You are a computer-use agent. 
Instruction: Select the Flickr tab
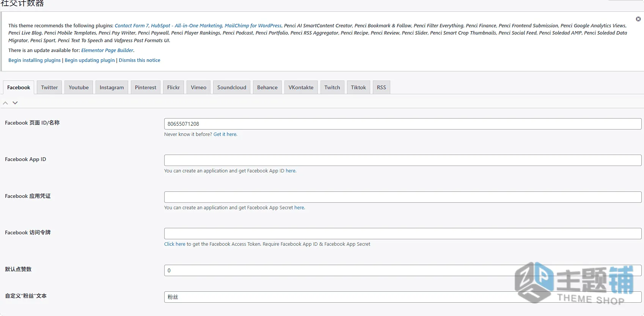pyautogui.click(x=173, y=87)
